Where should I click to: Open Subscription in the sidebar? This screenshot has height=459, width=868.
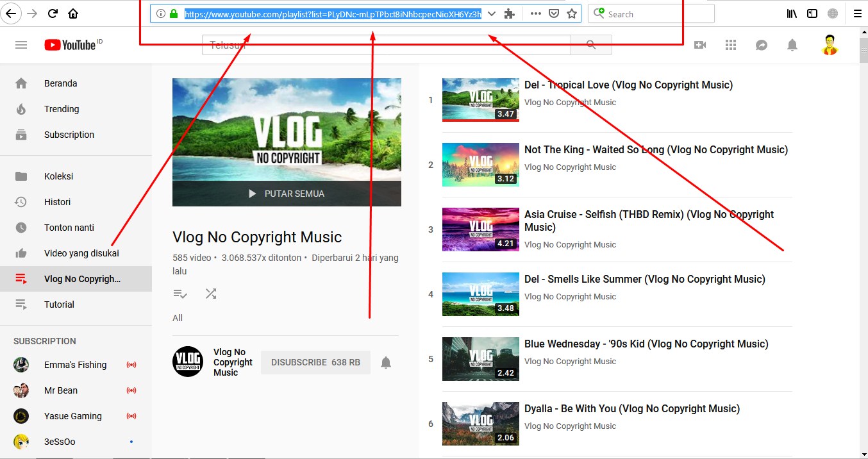click(76, 135)
